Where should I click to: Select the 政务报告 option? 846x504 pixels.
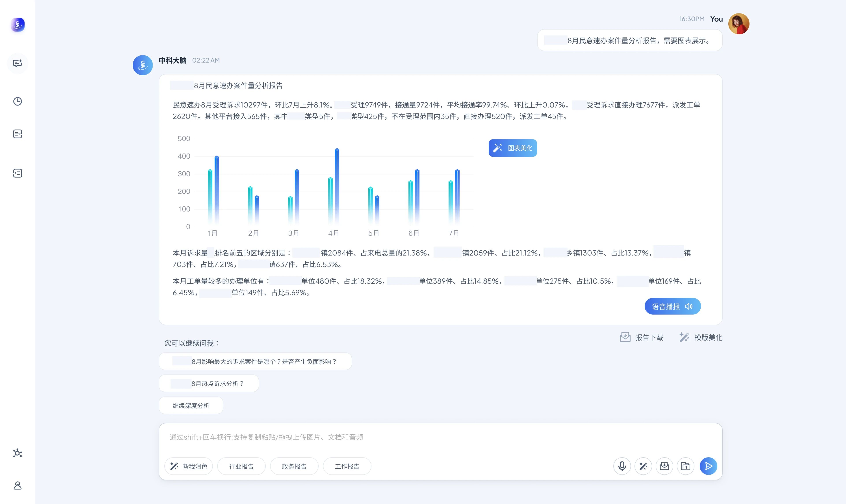294,466
